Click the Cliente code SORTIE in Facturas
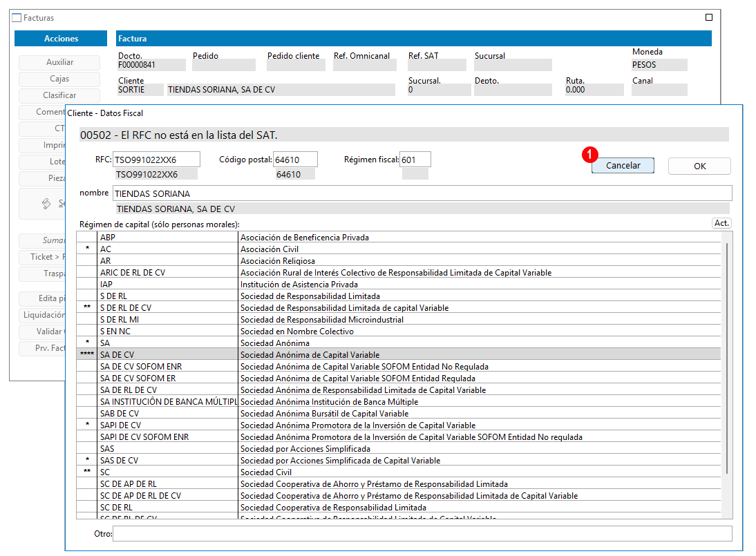 [140, 90]
